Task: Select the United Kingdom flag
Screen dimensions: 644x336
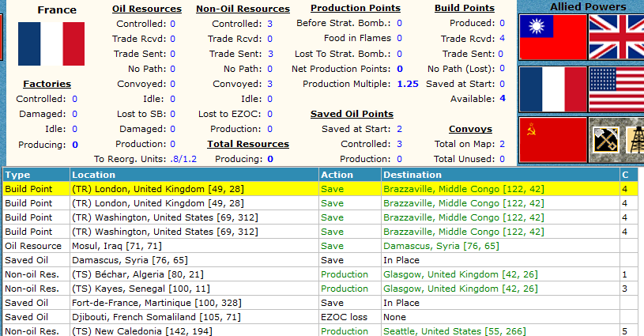Action: [x=616, y=37]
